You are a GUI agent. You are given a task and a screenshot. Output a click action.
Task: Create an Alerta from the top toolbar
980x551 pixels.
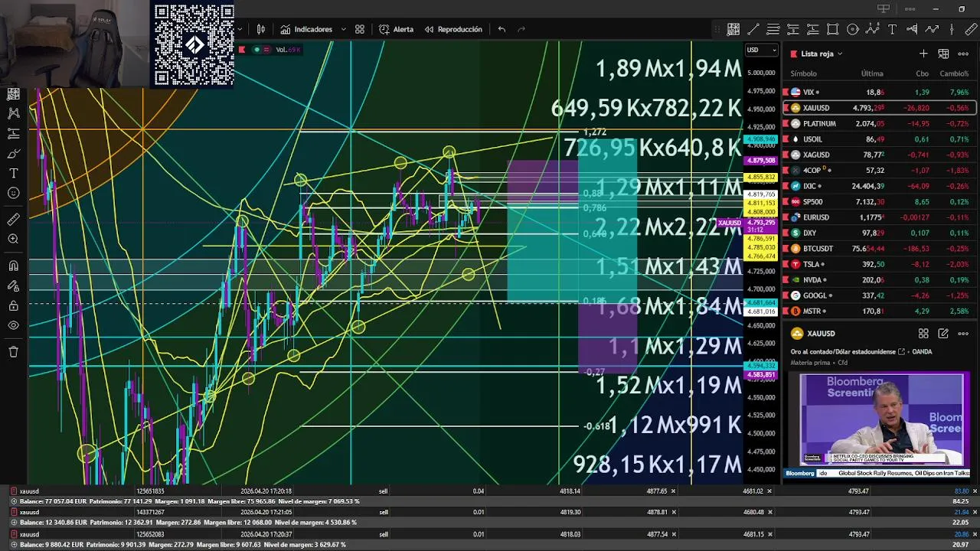(396, 29)
